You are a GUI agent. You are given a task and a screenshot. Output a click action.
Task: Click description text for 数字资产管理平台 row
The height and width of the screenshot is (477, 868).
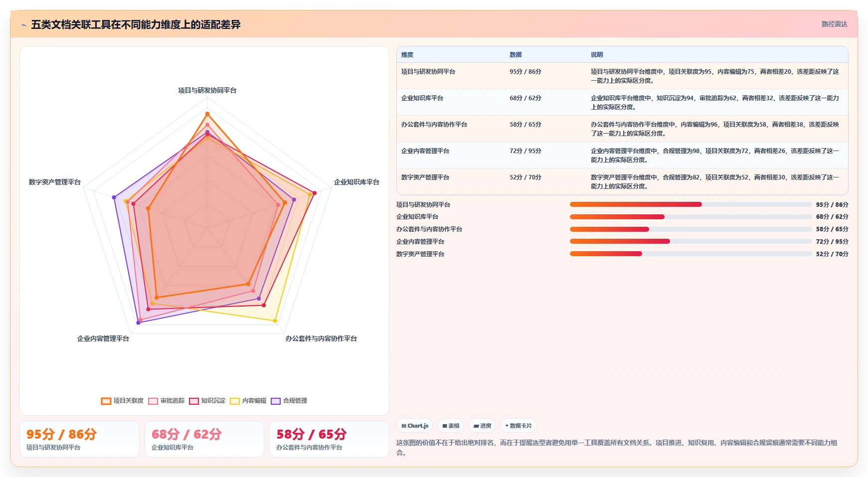(x=715, y=182)
